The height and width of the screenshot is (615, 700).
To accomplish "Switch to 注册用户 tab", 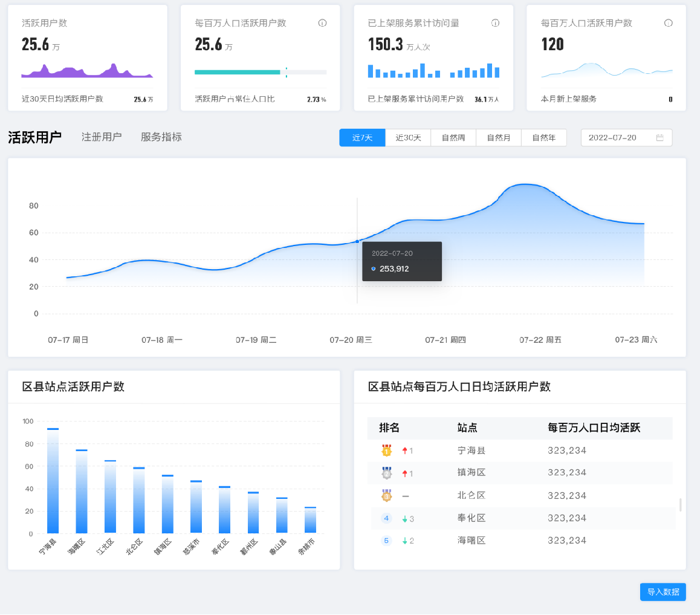I will (102, 137).
